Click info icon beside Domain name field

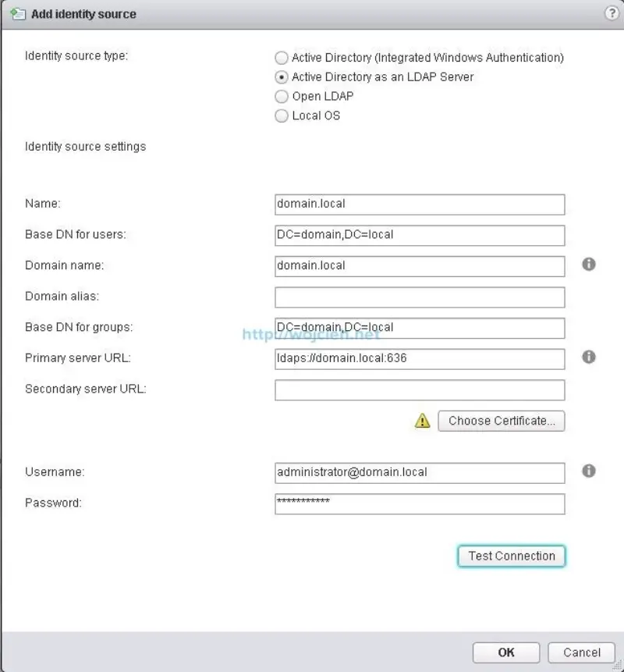pyautogui.click(x=590, y=265)
